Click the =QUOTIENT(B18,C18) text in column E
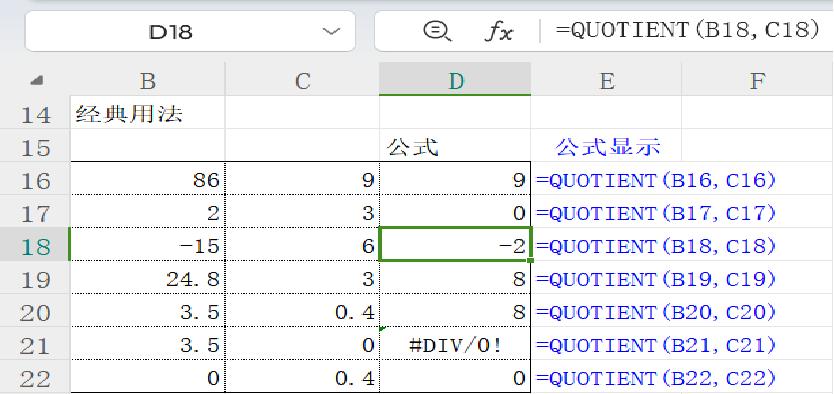Screen dimensions: 834x394 coord(656,246)
